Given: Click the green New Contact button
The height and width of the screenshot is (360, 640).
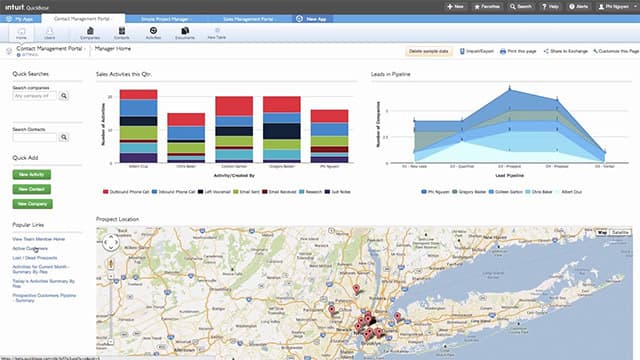Looking at the screenshot, I should coord(31,189).
